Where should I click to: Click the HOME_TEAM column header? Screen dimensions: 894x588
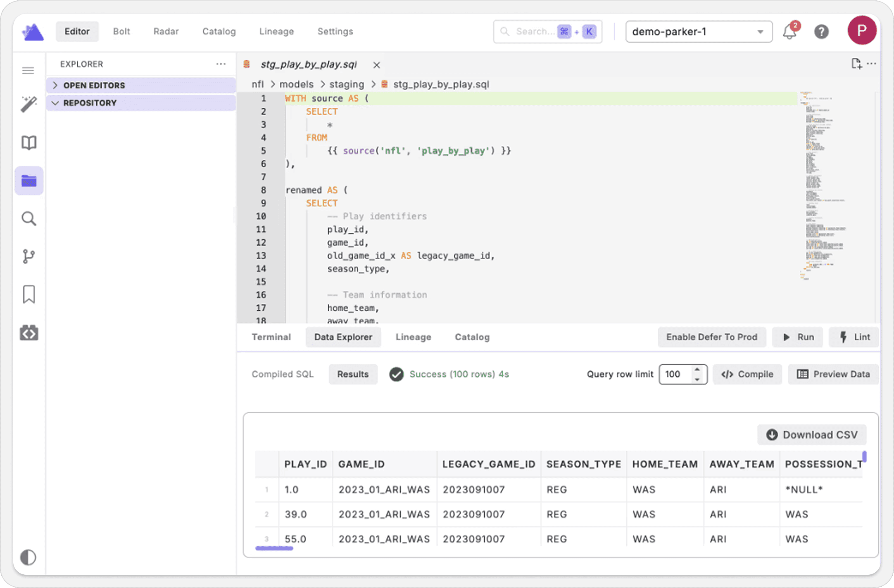point(665,464)
